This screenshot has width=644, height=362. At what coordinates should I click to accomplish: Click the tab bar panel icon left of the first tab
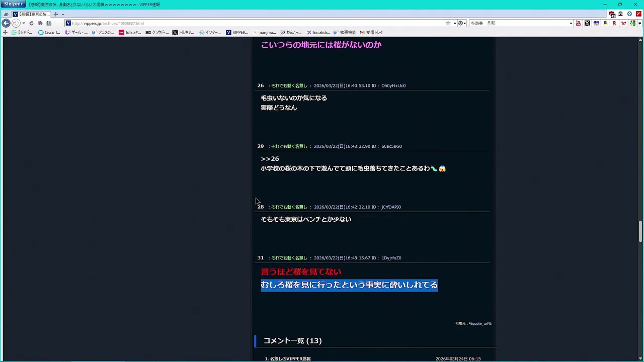[6, 14]
